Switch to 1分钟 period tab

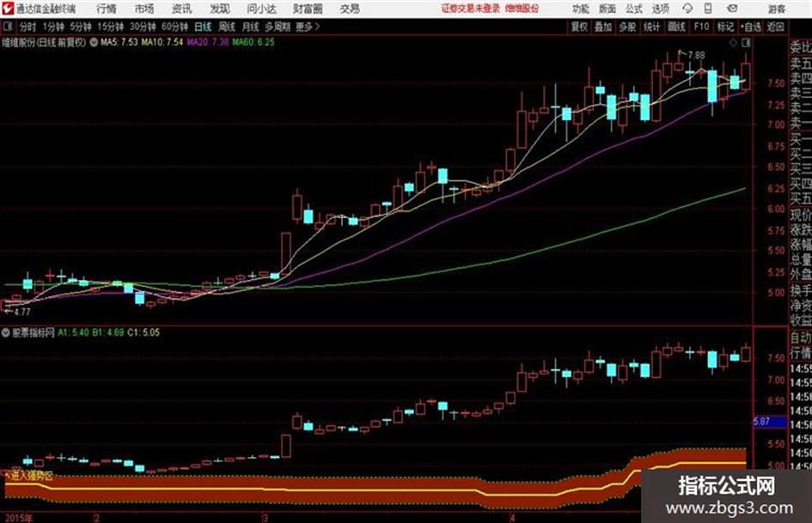(53, 27)
